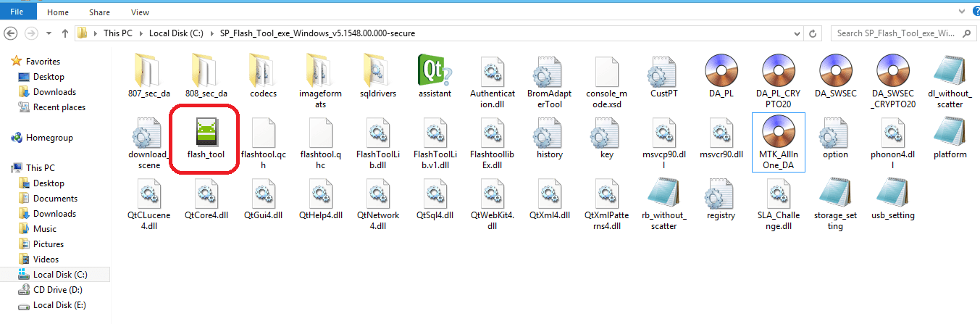Open the sqldrivers folder

click(377, 78)
